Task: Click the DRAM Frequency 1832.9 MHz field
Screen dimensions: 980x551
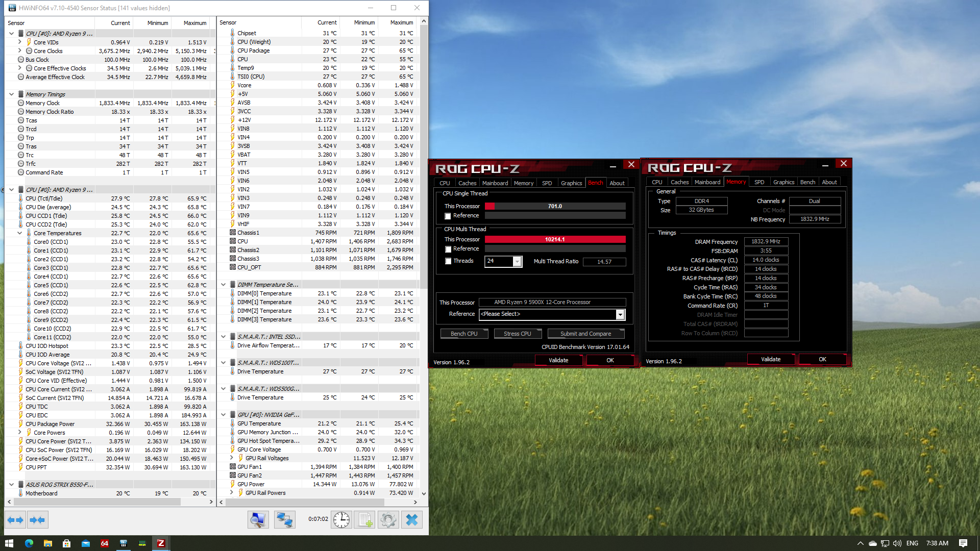Action: click(766, 242)
